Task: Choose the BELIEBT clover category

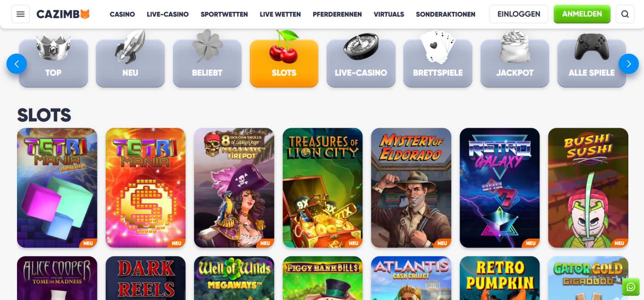Action: (207, 63)
